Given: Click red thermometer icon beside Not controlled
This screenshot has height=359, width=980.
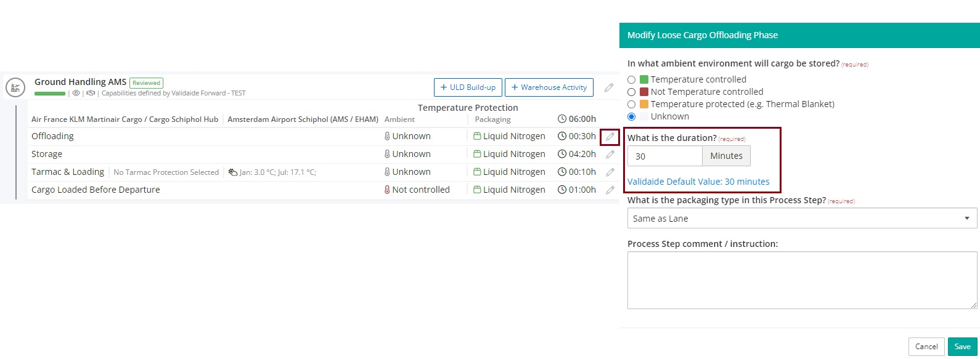Looking at the screenshot, I should (387, 190).
